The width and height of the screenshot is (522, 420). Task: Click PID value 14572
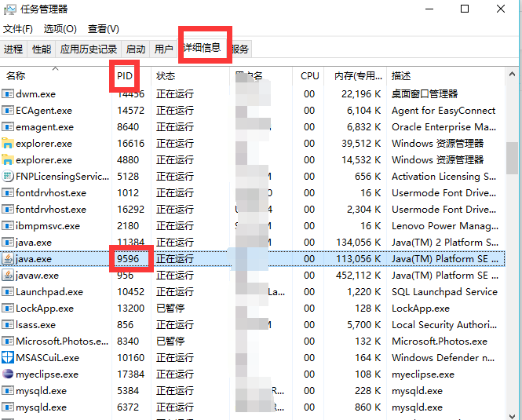(130, 110)
